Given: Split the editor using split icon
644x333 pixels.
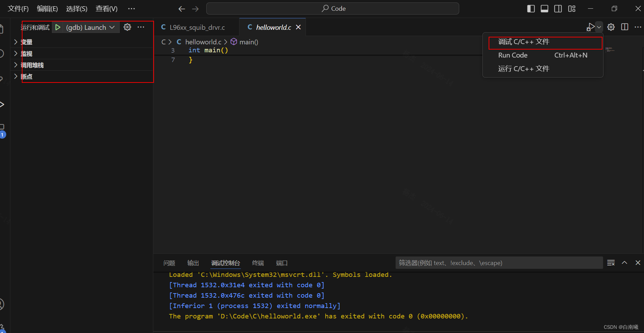Looking at the screenshot, I should pyautogui.click(x=625, y=27).
